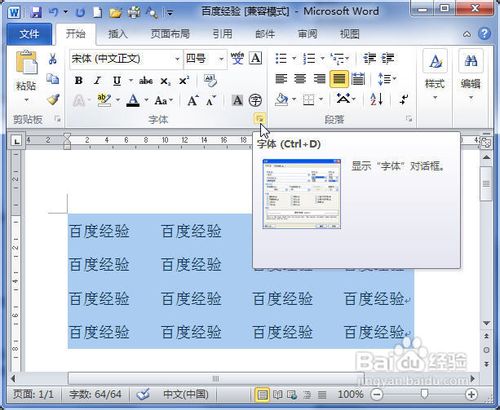Apply character border icon
Screen dimensions: 500x410
click(x=256, y=58)
